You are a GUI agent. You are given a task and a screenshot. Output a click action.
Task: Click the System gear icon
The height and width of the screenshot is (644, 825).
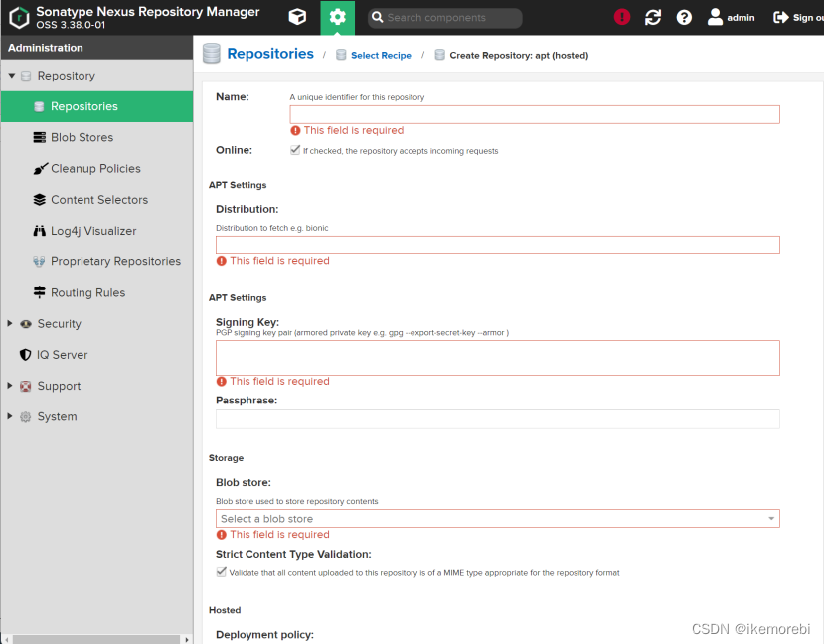click(25, 416)
